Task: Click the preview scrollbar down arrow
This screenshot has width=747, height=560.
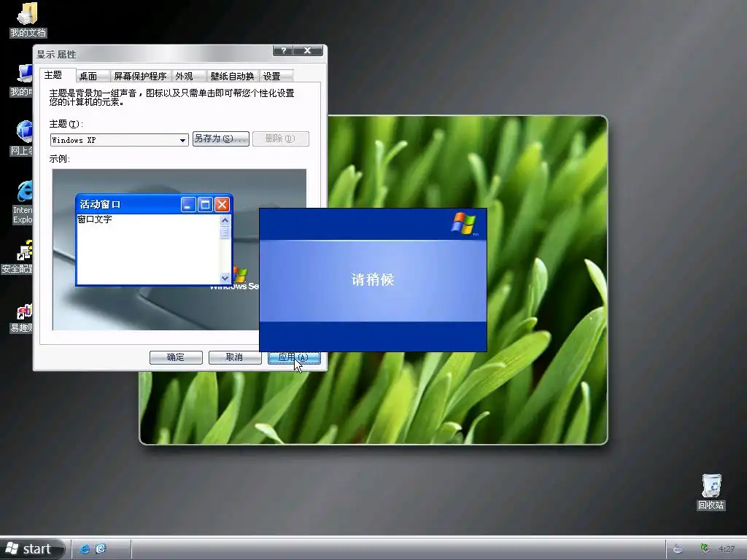Action: (225, 278)
